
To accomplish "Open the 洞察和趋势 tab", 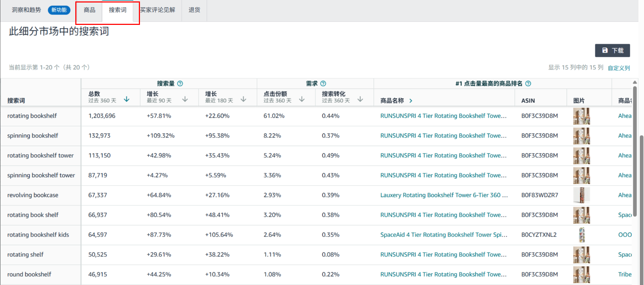I will 27,10.
